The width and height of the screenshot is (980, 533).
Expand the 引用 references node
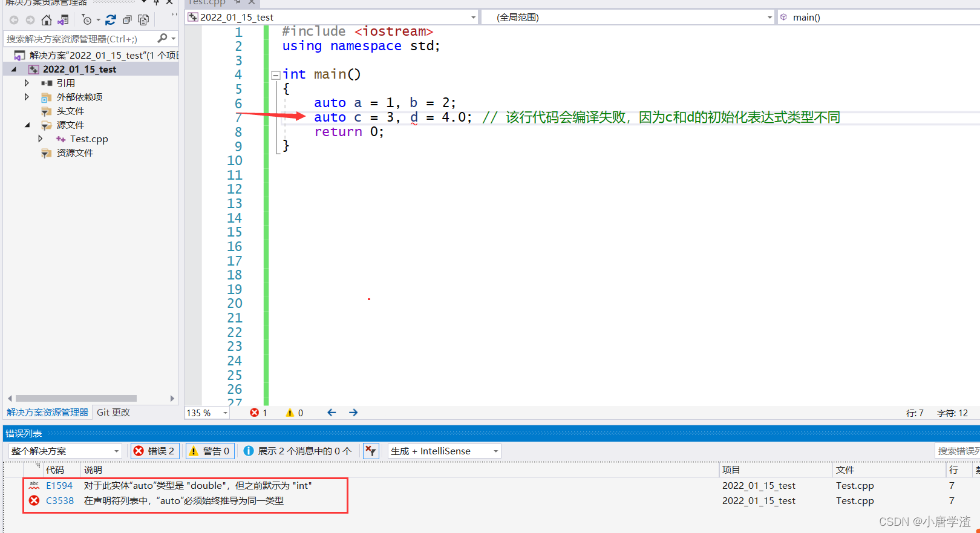(x=27, y=83)
